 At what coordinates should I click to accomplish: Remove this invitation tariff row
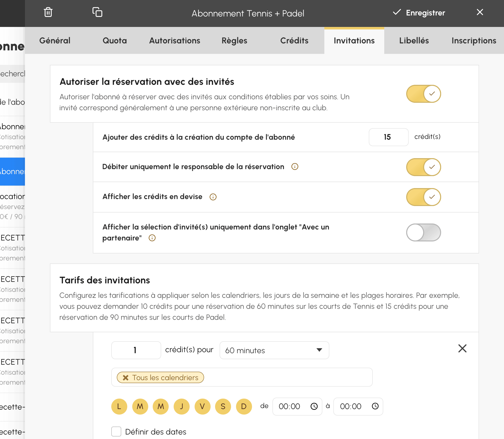tap(462, 348)
